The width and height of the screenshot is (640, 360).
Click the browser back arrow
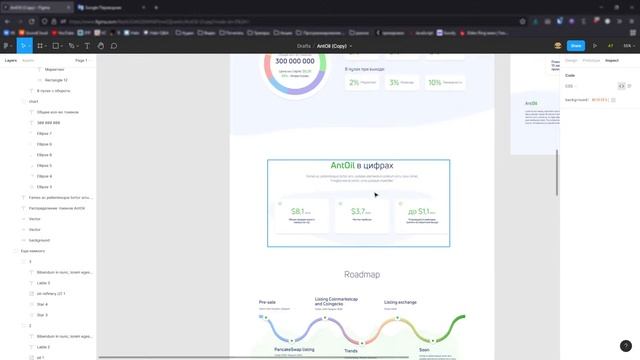[x=7, y=21]
